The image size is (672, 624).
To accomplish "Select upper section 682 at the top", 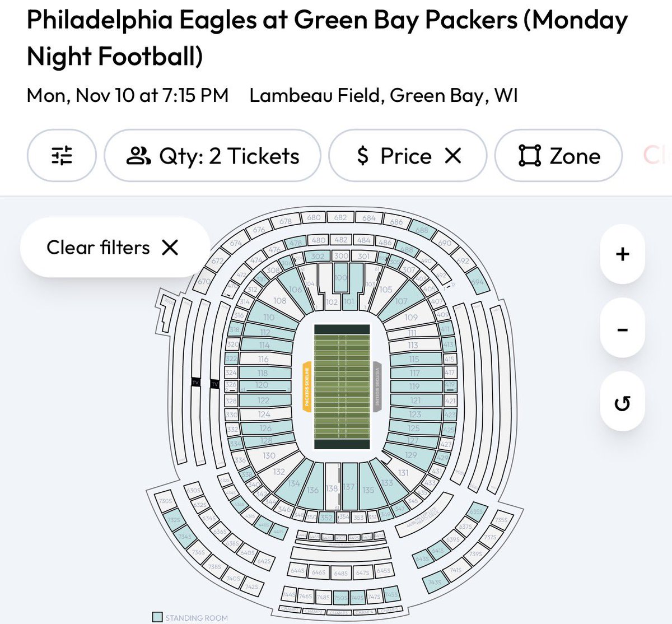I will (340, 217).
